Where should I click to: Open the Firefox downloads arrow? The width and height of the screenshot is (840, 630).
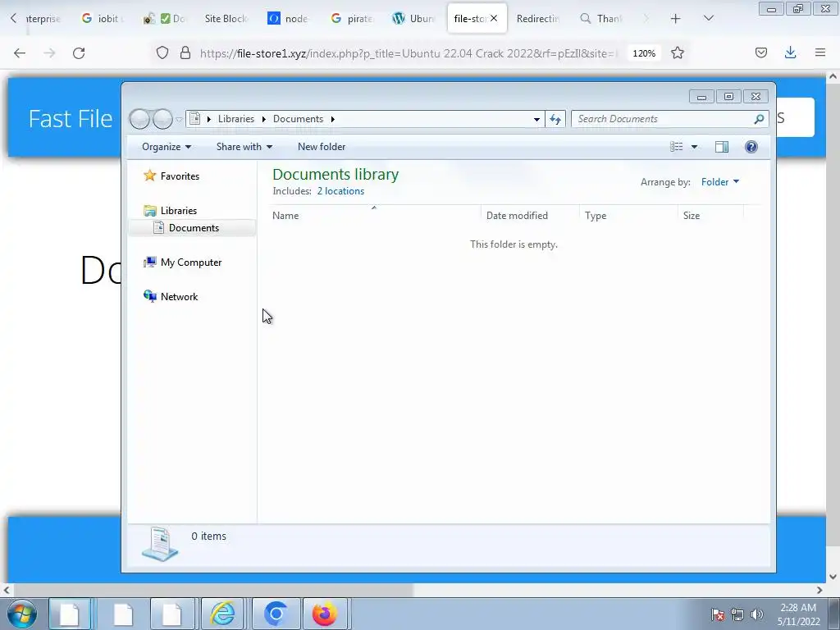[x=790, y=52]
